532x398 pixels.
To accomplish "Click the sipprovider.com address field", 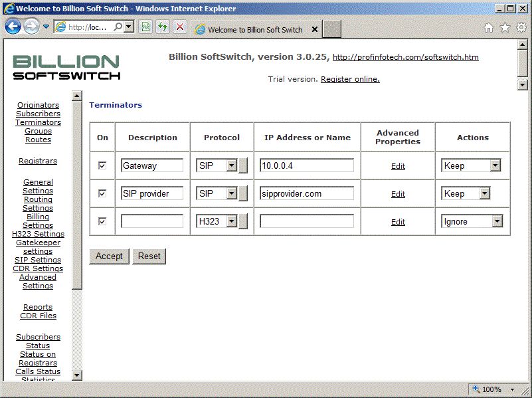I will pos(307,193).
